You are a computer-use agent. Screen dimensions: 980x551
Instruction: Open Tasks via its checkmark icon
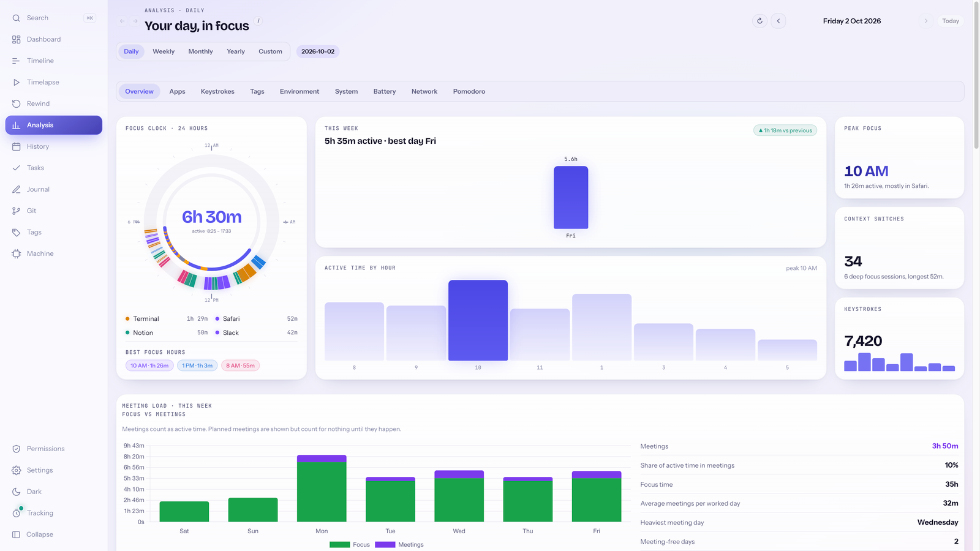pos(17,168)
